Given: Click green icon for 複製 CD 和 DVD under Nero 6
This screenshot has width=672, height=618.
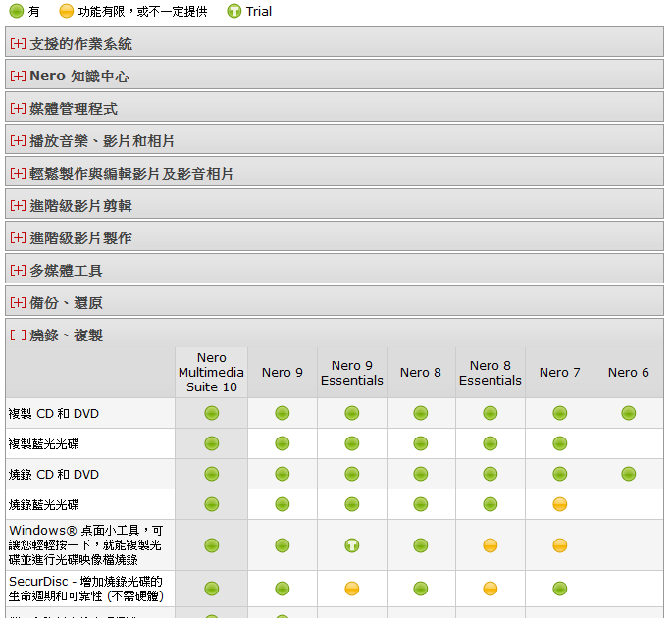Looking at the screenshot, I should [x=628, y=413].
